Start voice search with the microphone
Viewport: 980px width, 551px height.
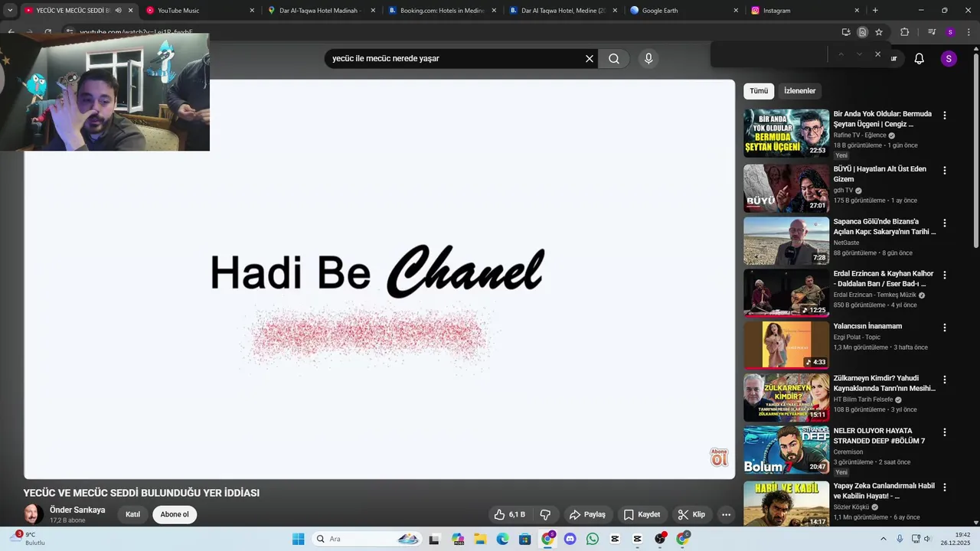648,59
